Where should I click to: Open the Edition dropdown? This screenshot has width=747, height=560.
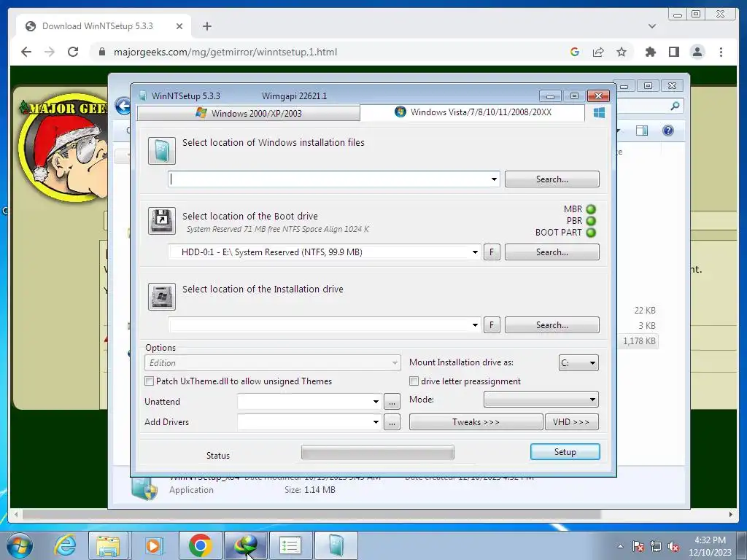click(272, 363)
